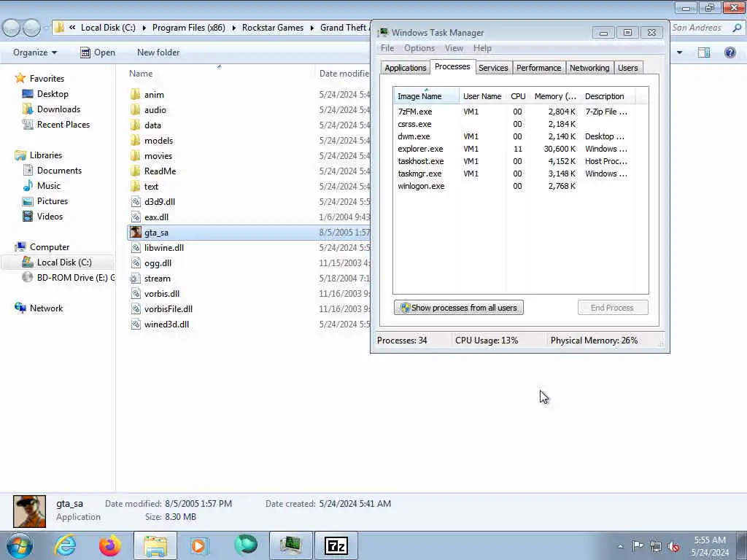
Task: Click the Explorer forward navigation button
Action: [x=31, y=28]
